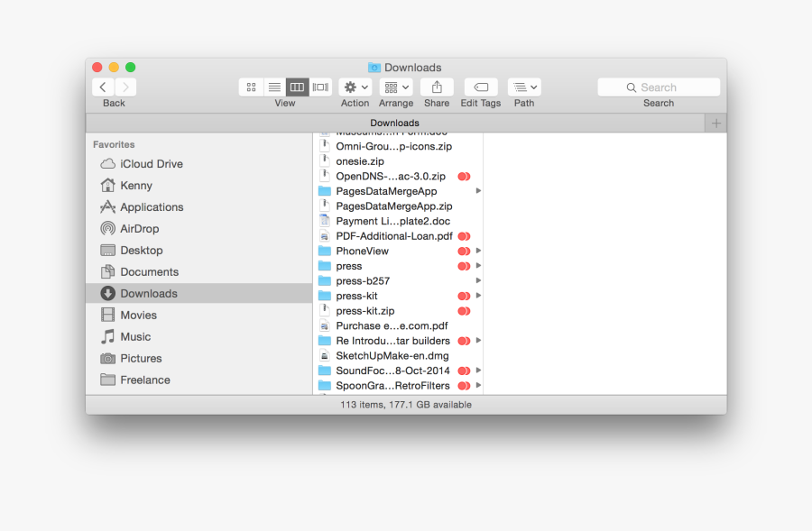812x531 pixels.
Task: Open the Arrange menu
Action: (x=396, y=87)
